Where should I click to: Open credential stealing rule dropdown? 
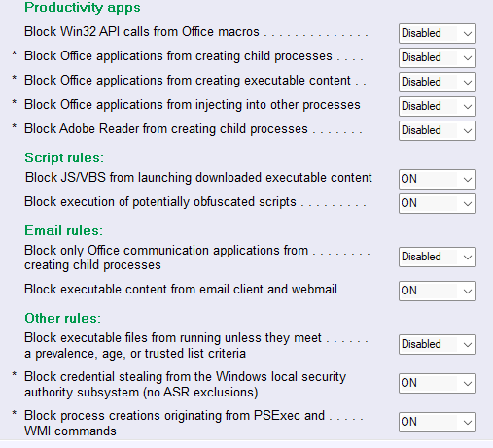tap(438, 383)
